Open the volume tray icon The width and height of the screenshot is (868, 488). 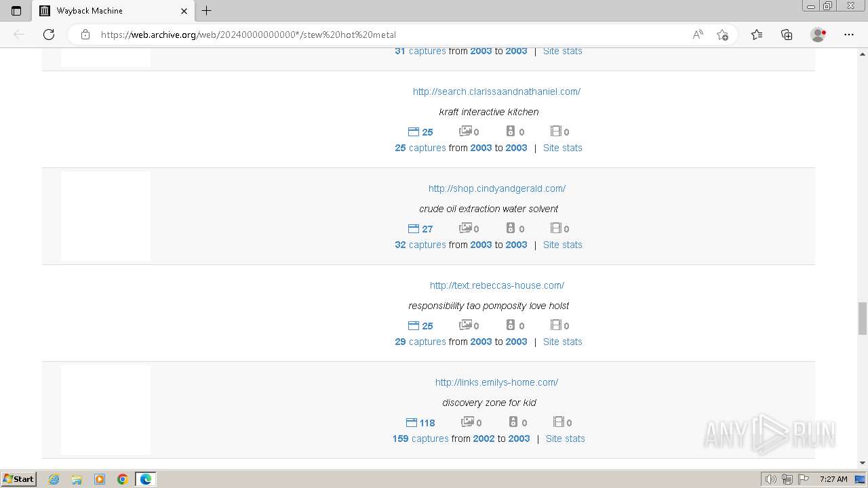[x=771, y=479]
